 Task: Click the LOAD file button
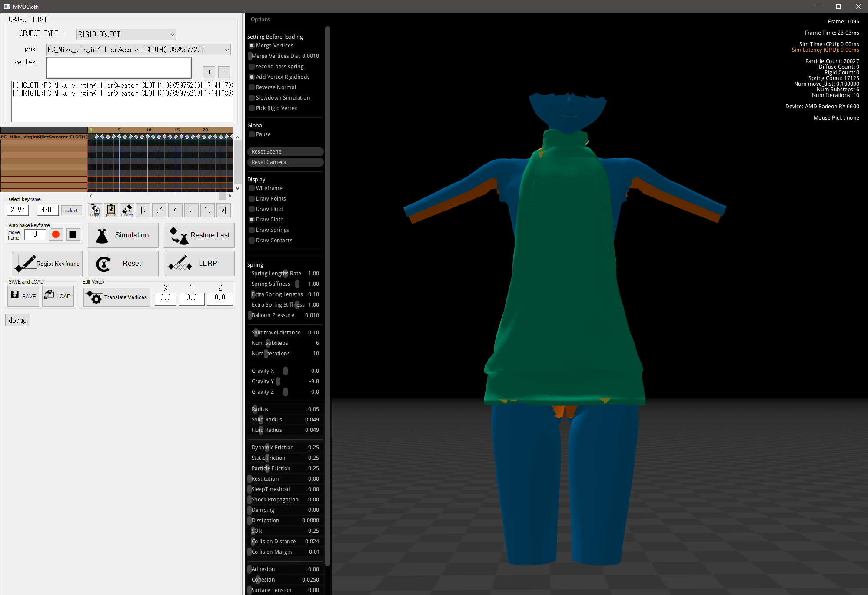(x=58, y=296)
